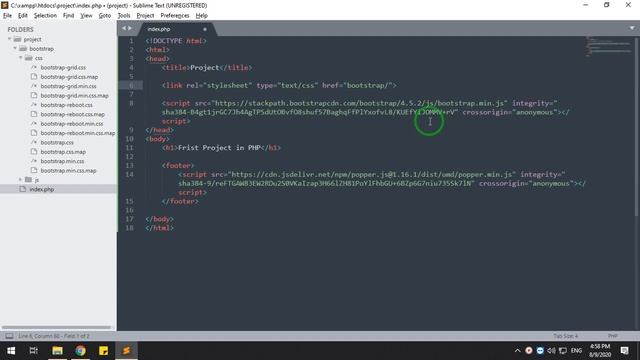Viewport: 640px width, 360px height.
Task: Open bootstrap-reboot.css file
Action: pyautogui.click(x=67, y=105)
